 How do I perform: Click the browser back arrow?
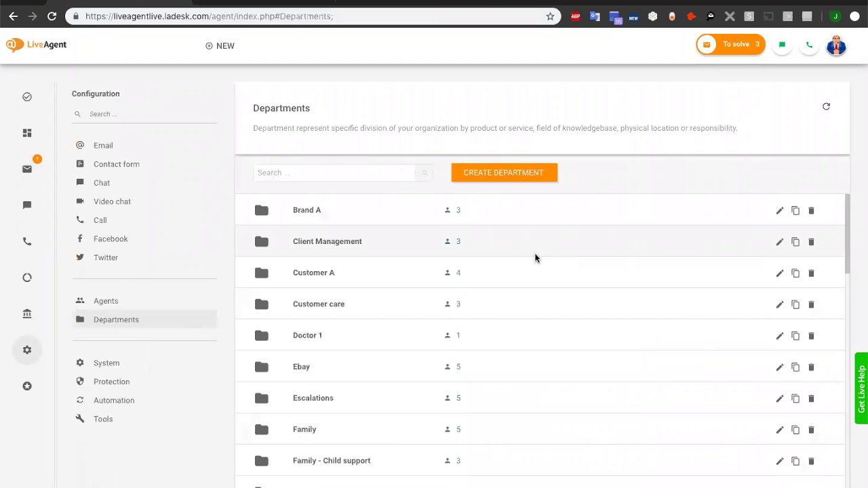point(13,16)
